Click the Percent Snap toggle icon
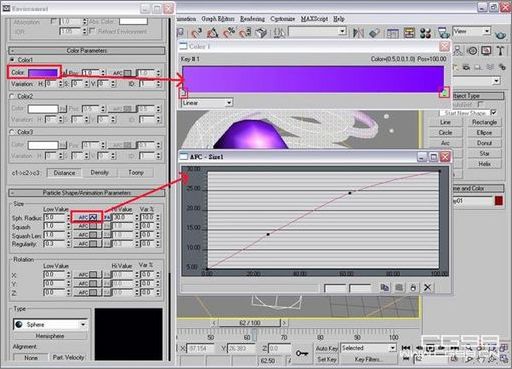The image size is (512, 369). pos(229,33)
